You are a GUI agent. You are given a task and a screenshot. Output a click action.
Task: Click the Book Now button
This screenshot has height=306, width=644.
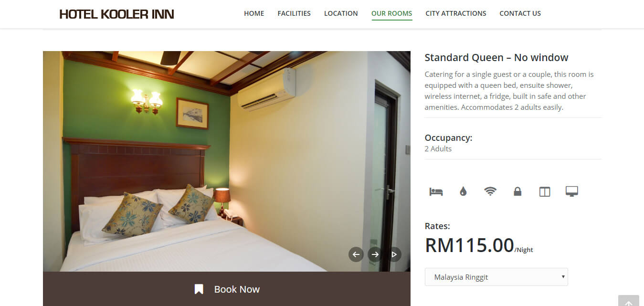227,289
